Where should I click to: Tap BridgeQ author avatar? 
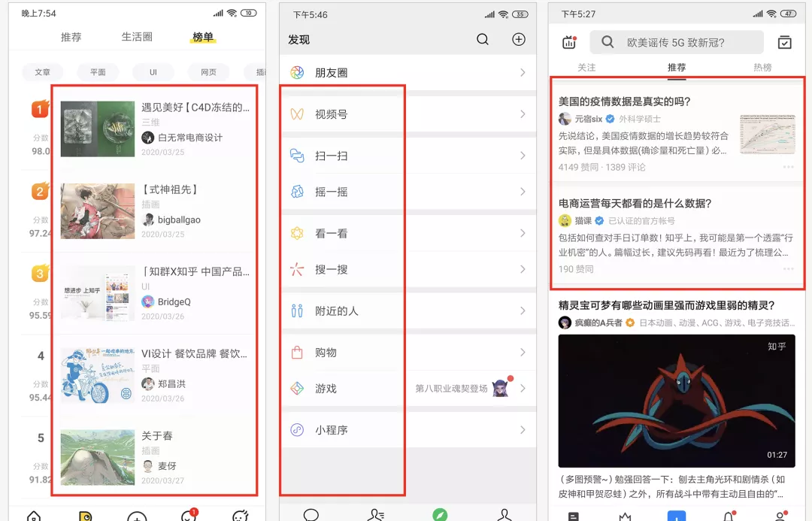tap(147, 301)
